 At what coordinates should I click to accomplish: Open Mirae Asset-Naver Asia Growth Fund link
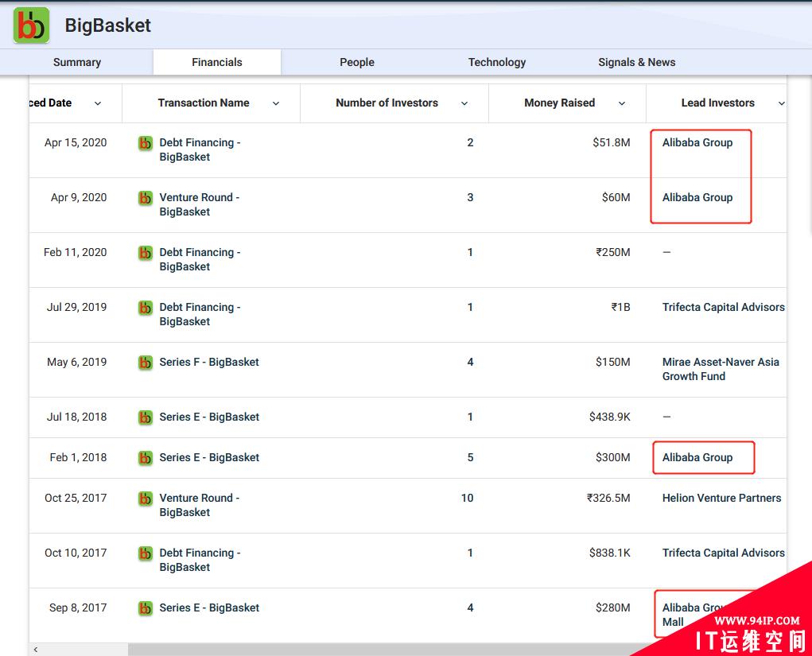click(x=721, y=369)
